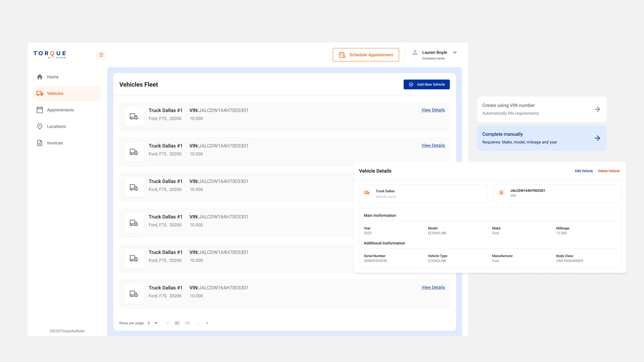Click the Add New Vehicle button

(x=426, y=84)
